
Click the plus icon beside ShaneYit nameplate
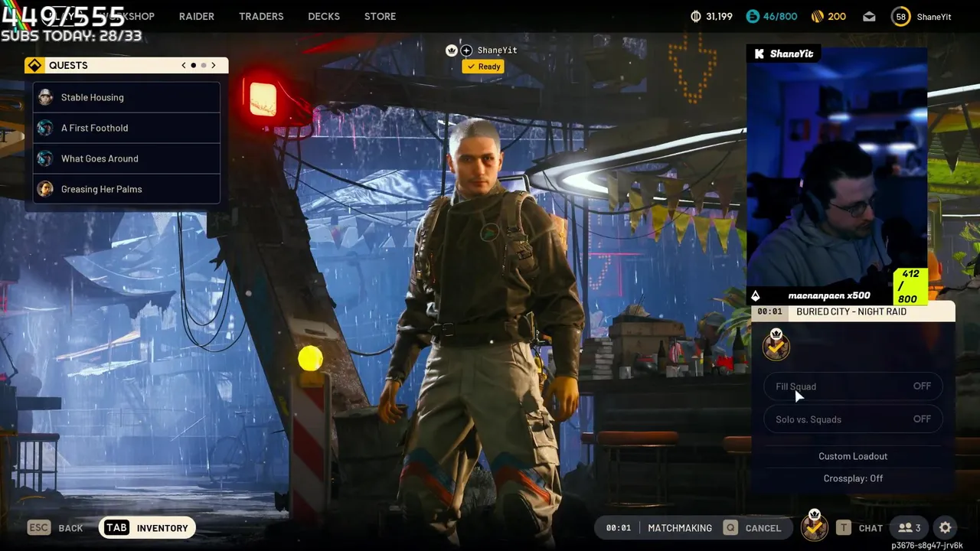pyautogui.click(x=466, y=50)
